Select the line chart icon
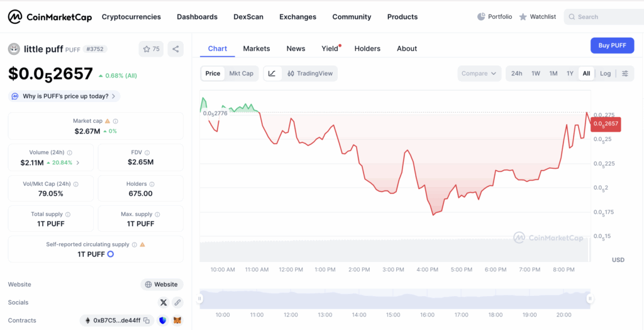Viewport: 644px width, 330px height. tap(272, 74)
